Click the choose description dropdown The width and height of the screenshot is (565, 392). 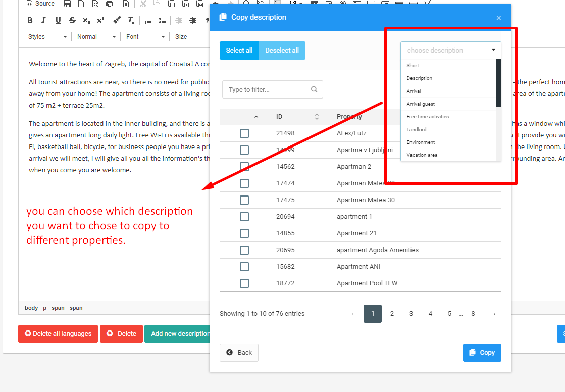pos(451,51)
